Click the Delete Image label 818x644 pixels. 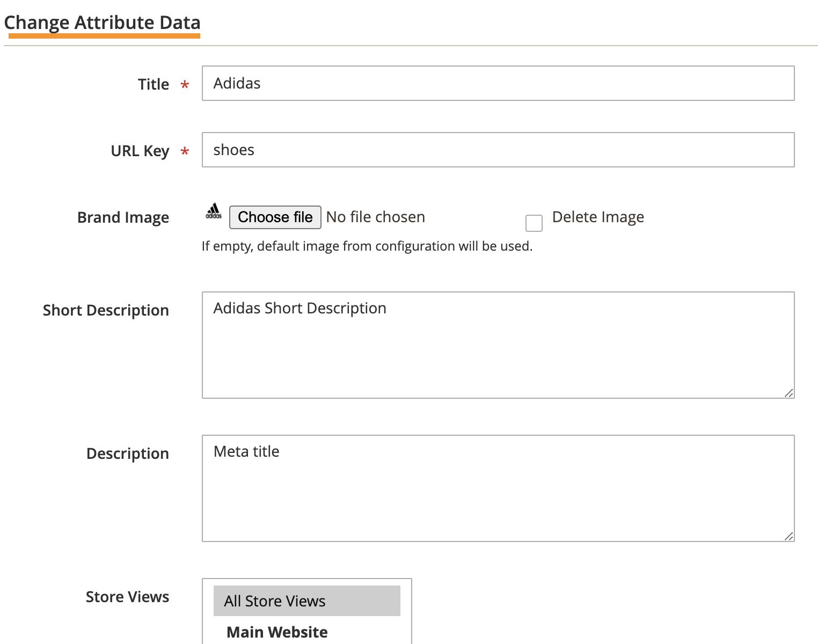(x=598, y=217)
